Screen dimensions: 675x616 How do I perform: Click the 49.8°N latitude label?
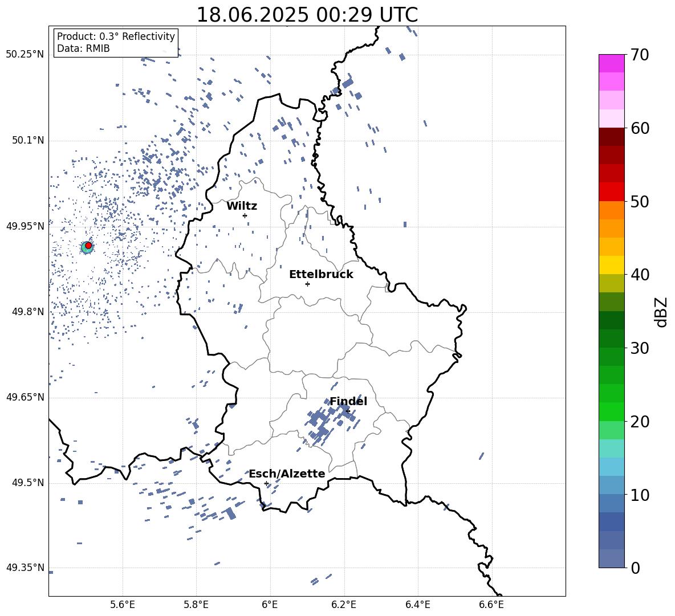coord(28,312)
